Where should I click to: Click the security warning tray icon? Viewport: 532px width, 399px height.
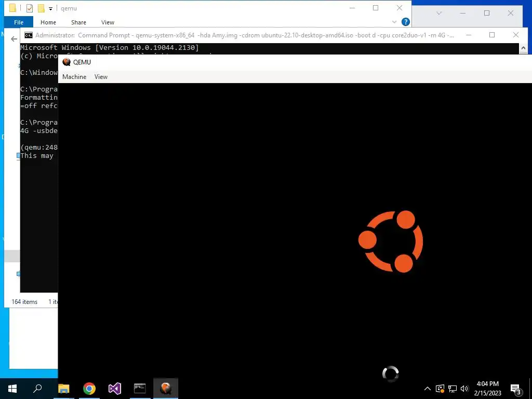click(x=440, y=389)
